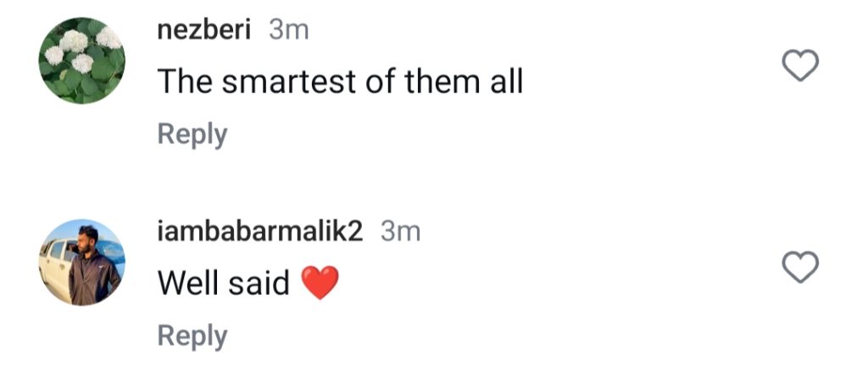Like nezberi's comment with the heart icon

(x=800, y=66)
